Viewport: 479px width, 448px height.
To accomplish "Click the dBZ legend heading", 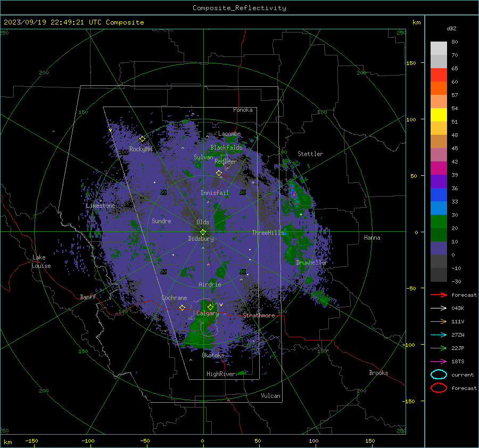I will point(451,28).
